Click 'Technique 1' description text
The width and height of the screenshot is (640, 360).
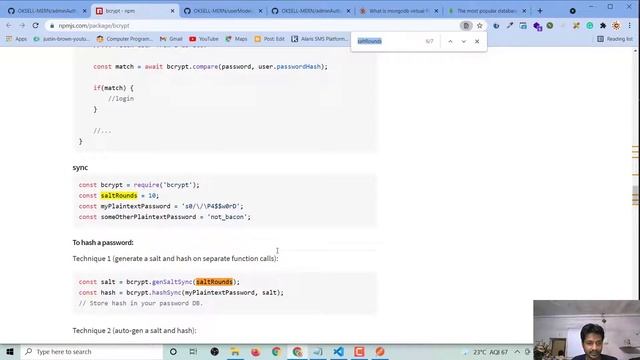(176, 258)
